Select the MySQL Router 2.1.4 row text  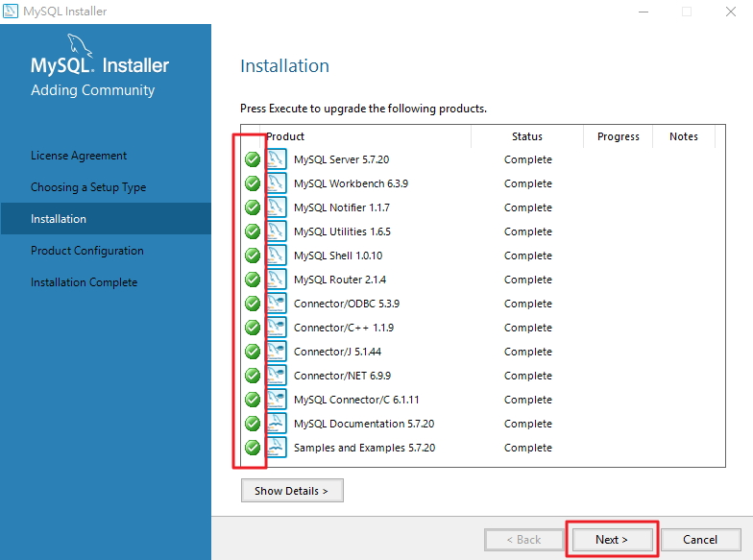(340, 280)
